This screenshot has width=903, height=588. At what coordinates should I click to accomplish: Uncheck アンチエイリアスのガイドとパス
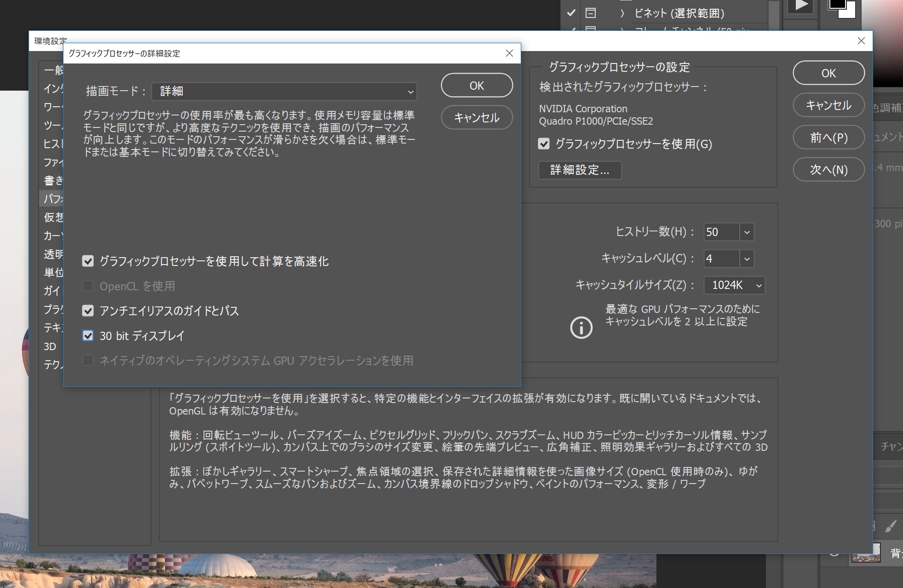[x=88, y=311]
